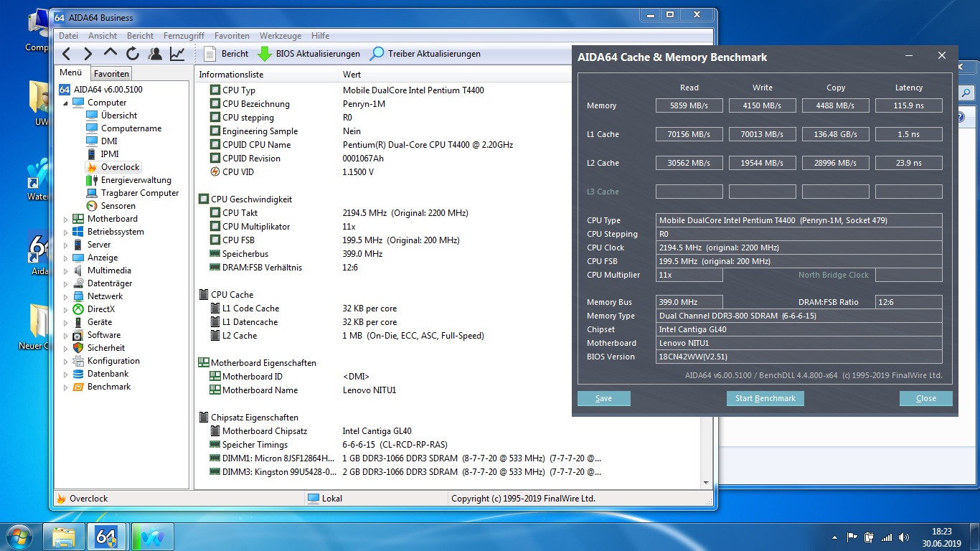Open the Datei menu
This screenshot has height=551, width=980.
68,35
